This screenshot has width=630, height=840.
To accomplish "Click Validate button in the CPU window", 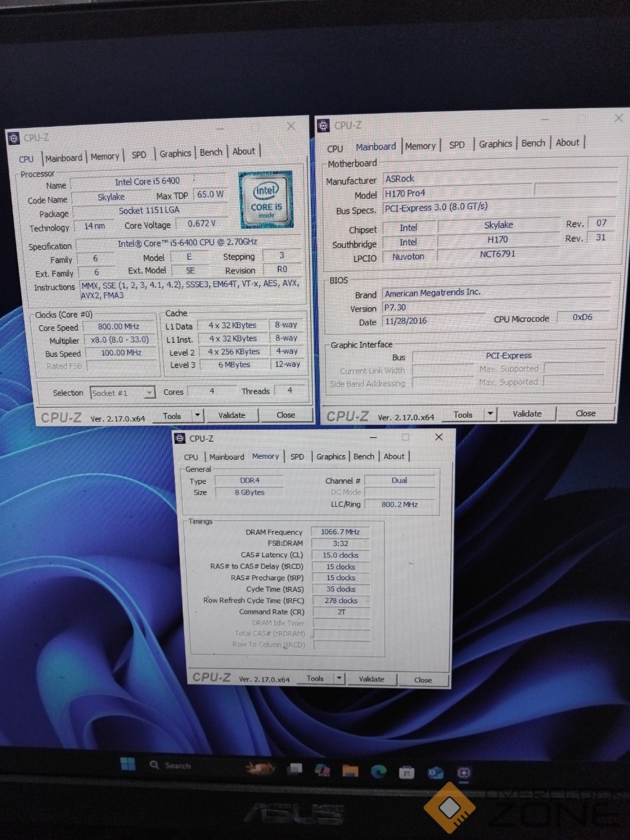I will 231,415.
